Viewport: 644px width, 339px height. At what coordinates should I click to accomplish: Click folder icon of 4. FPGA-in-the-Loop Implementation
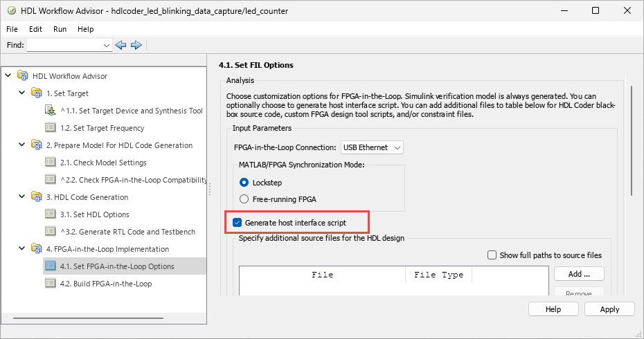pyautogui.click(x=37, y=248)
